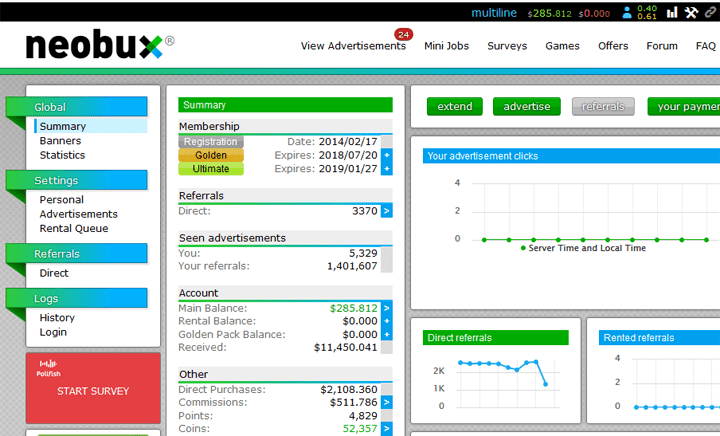
Task: Click the Points value 4,829
Action: coord(363,416)
